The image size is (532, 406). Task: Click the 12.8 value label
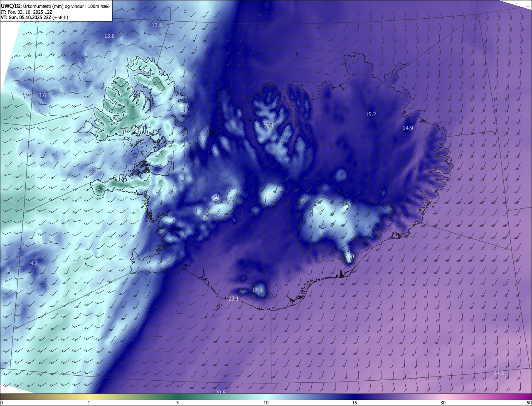[x=92, y=171]
